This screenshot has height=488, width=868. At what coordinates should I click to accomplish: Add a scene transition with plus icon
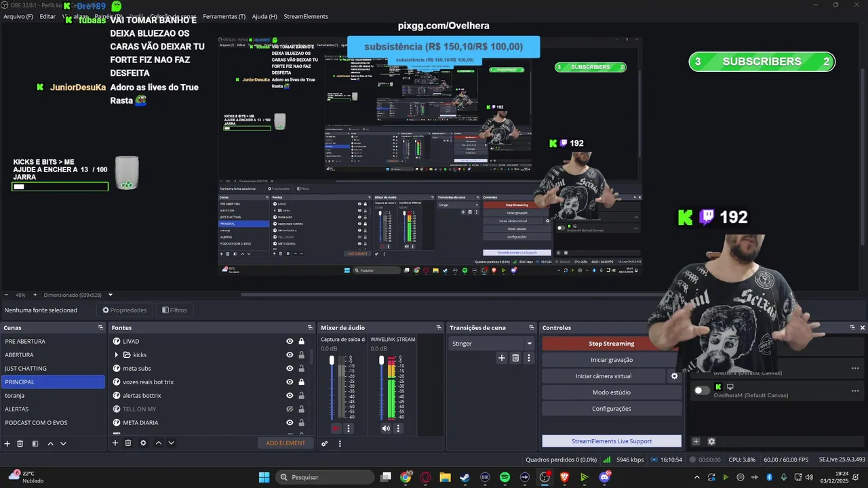click(x=502, y=358)
